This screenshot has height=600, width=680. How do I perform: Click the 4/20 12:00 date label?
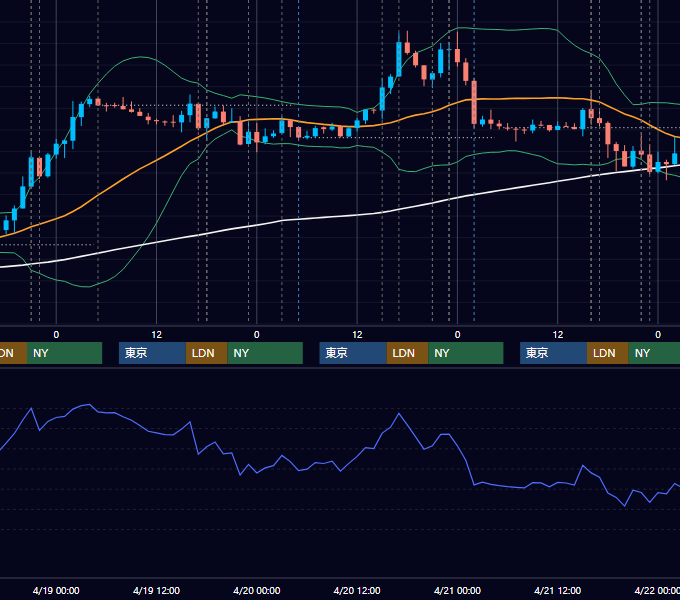(357, 590)
